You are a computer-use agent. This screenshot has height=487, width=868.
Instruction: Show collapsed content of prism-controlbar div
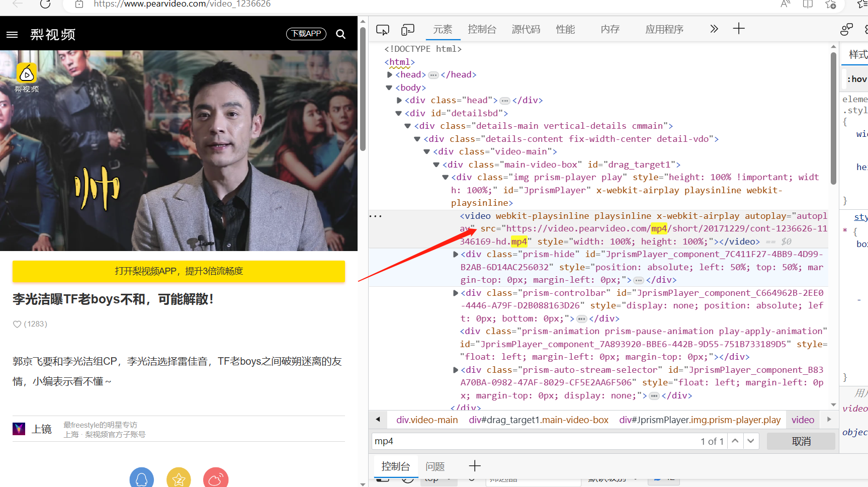pyautogui.click(x=582, y=319)
